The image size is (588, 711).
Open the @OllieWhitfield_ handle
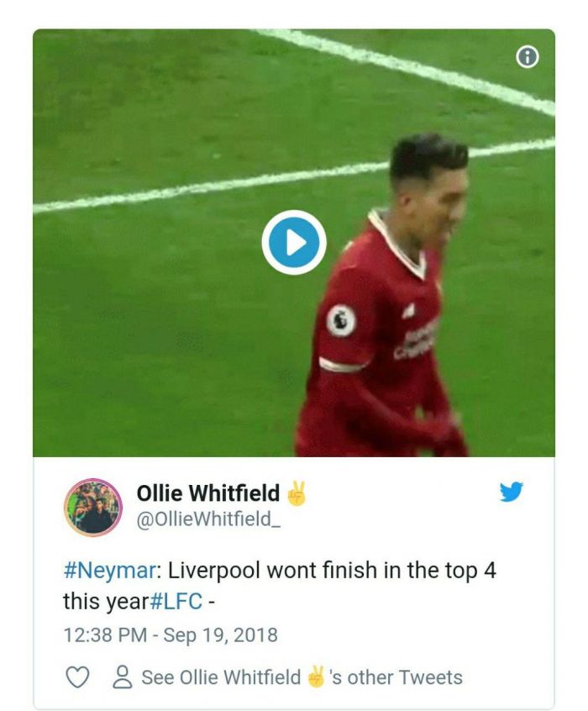pos(208,519)
